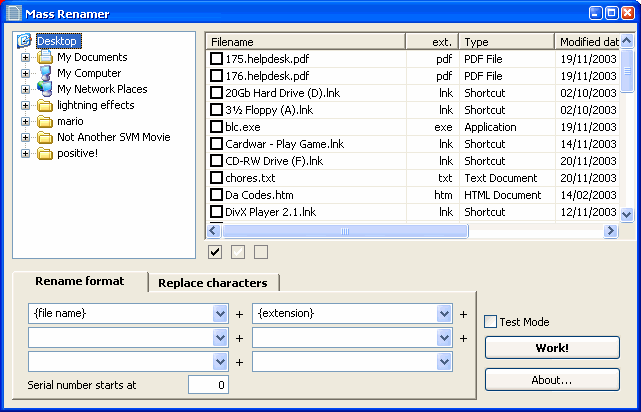The width and height of the screenshot is (641, 412).
Task: Select the positive! folder icon
Action: pyautogui.click(x=44, y=153)
